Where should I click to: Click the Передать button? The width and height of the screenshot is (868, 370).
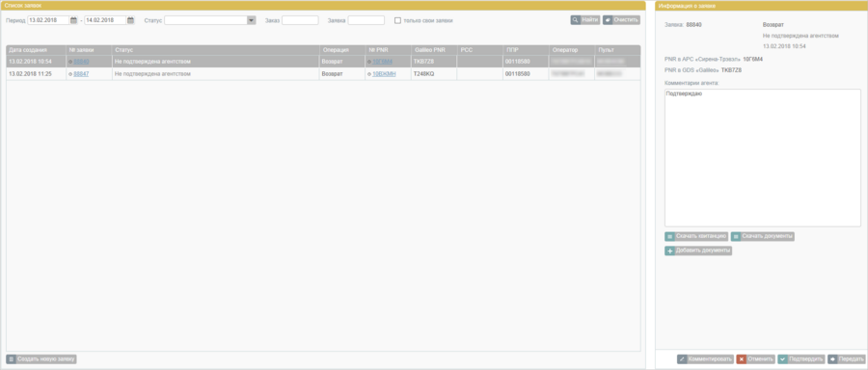pos(847,359)
